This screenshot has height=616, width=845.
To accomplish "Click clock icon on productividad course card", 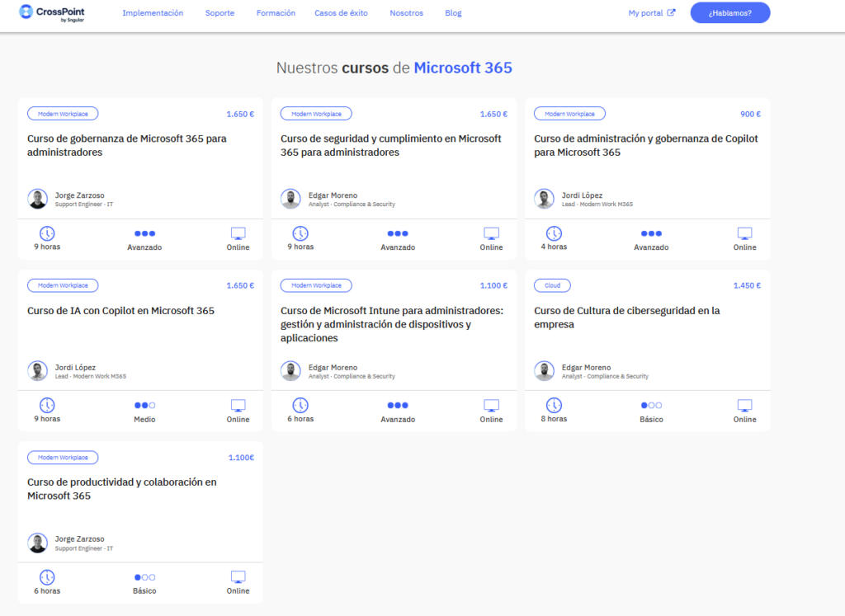I will 47,577.
